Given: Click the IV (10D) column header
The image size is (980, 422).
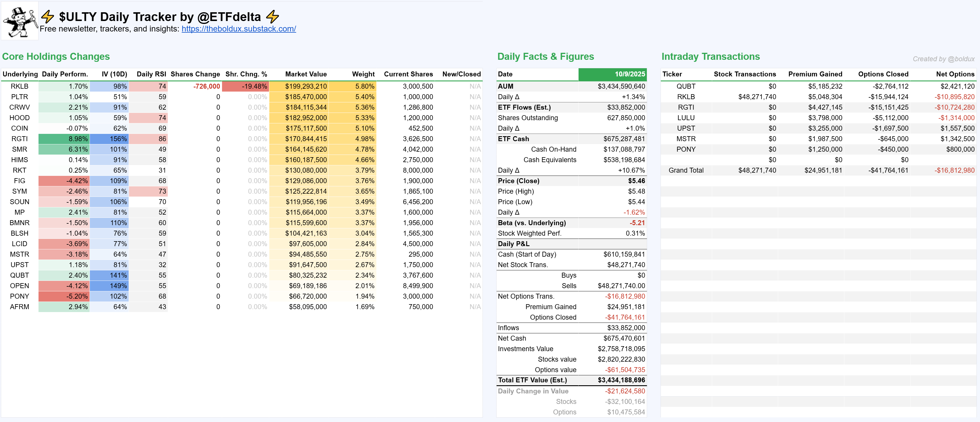Looking at the screenshot, I should point(114,74).
